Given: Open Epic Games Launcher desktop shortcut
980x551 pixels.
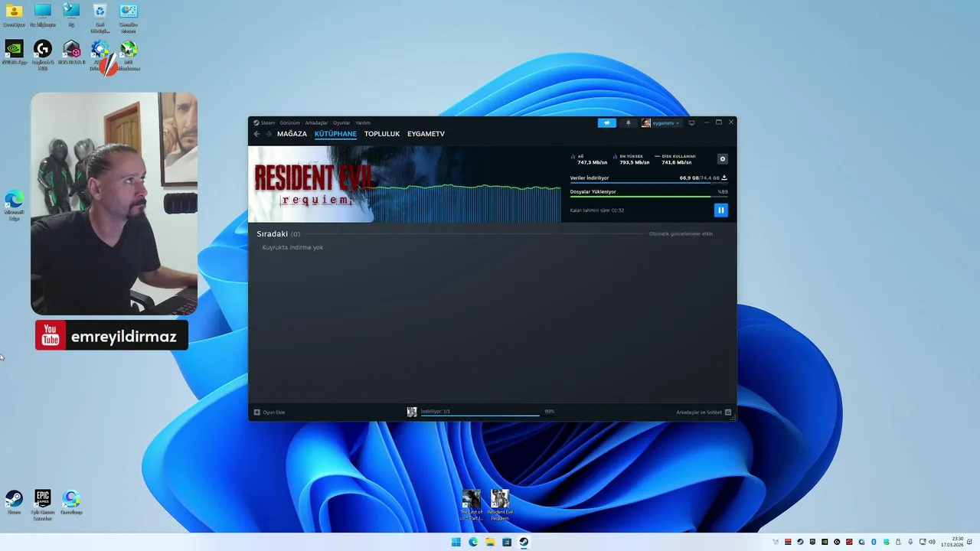Looking at the screenshot, I should click(x=43, y=505).
